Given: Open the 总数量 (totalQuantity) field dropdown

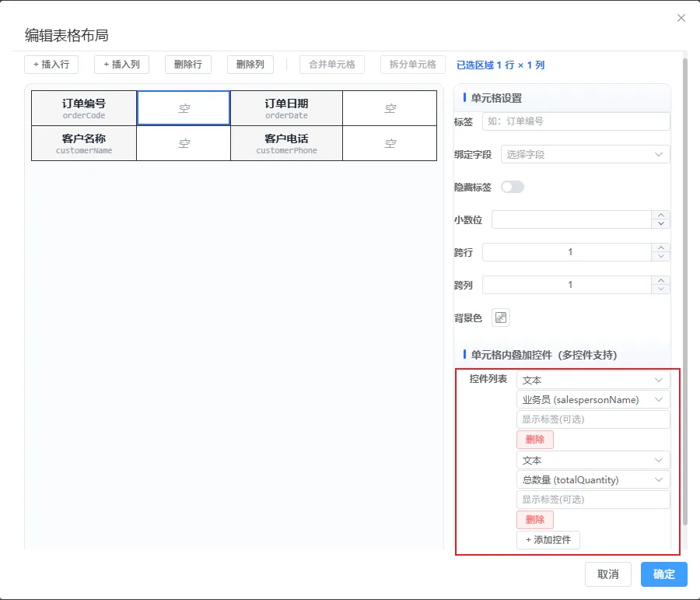Looking at the screenshot, I should click(x=593, y=480).
